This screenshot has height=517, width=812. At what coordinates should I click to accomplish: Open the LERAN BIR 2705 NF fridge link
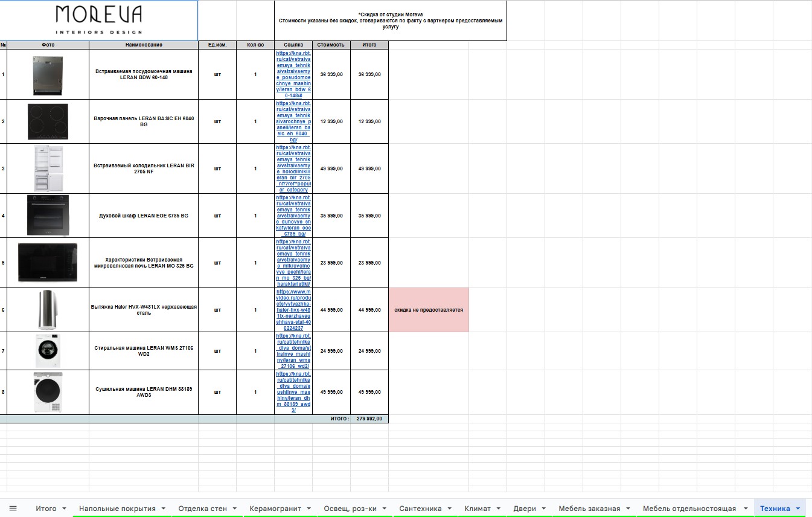293,169
